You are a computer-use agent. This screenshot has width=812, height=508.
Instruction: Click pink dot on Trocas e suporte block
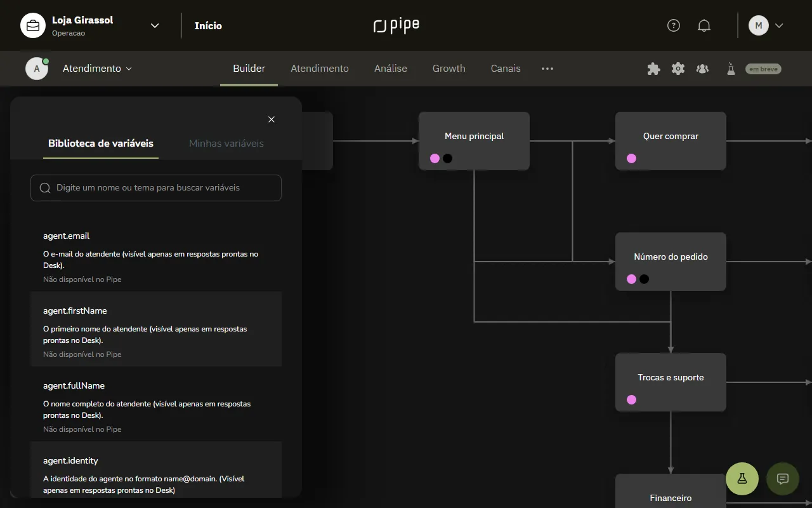(631, 399)
